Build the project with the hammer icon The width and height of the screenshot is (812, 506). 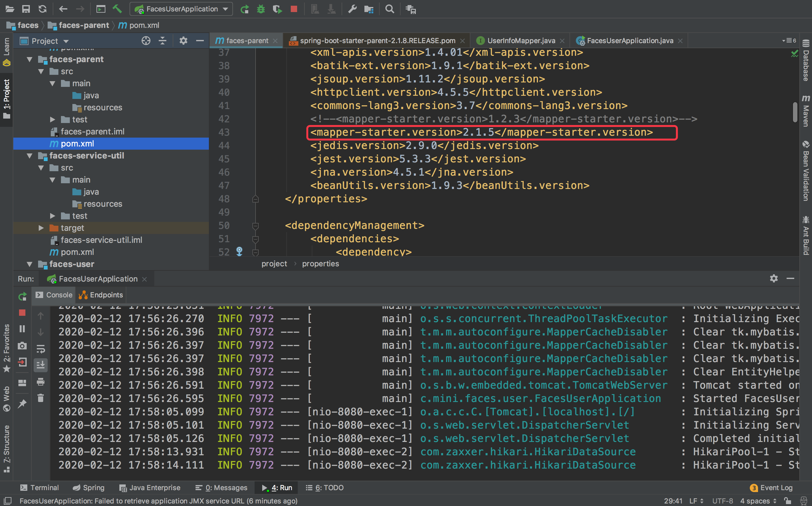coord(117,9)
